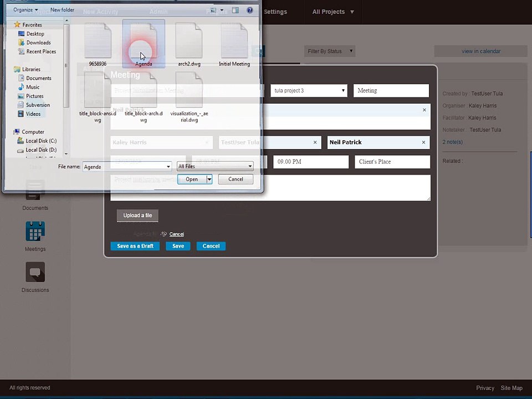Open the tula project 3 dropdown
The width and height of the screenshot is (532, 399).
point(309,90)
